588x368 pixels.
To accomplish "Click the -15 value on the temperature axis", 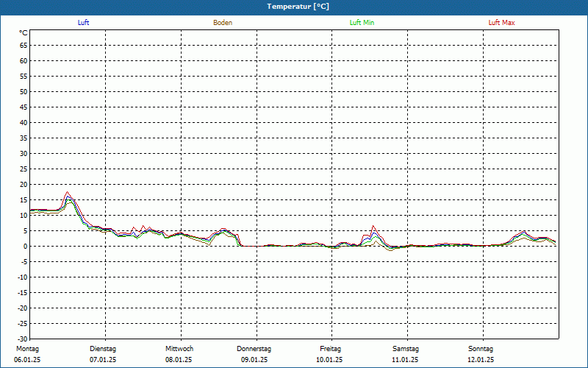I will point(23,292).
